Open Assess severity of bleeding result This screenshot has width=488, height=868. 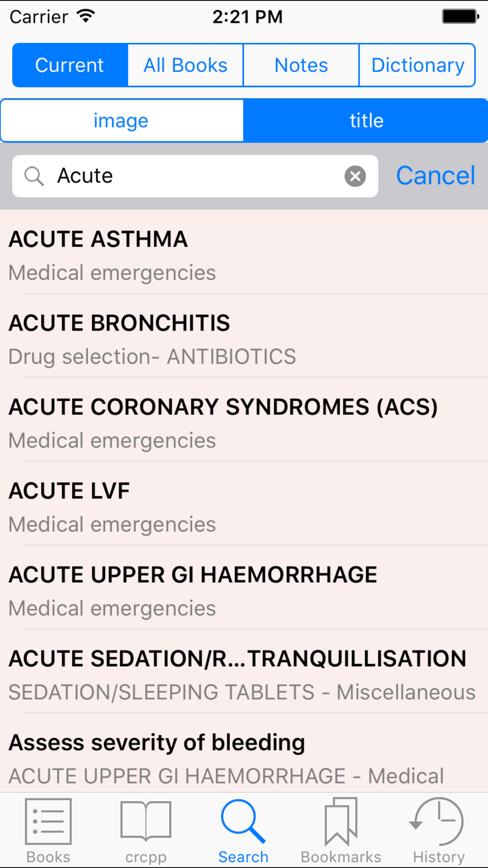(244, 757)
